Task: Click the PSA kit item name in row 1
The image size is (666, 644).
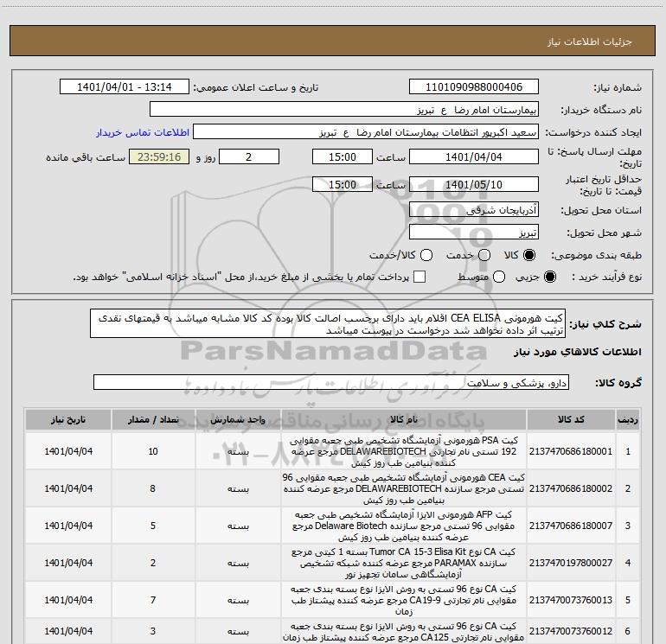Action: pyautogui.click(x=404, y=451)
